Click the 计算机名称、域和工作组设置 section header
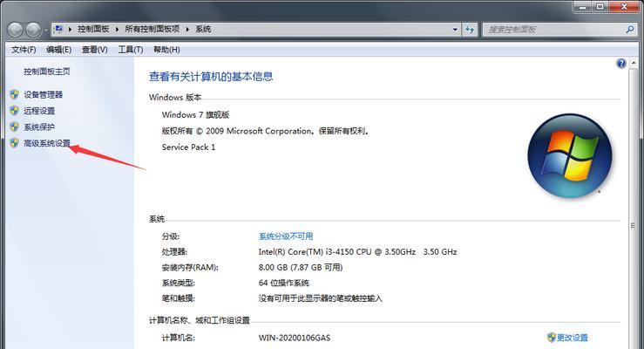Screen dimensions: 644x349 click(x=200, y=320)
